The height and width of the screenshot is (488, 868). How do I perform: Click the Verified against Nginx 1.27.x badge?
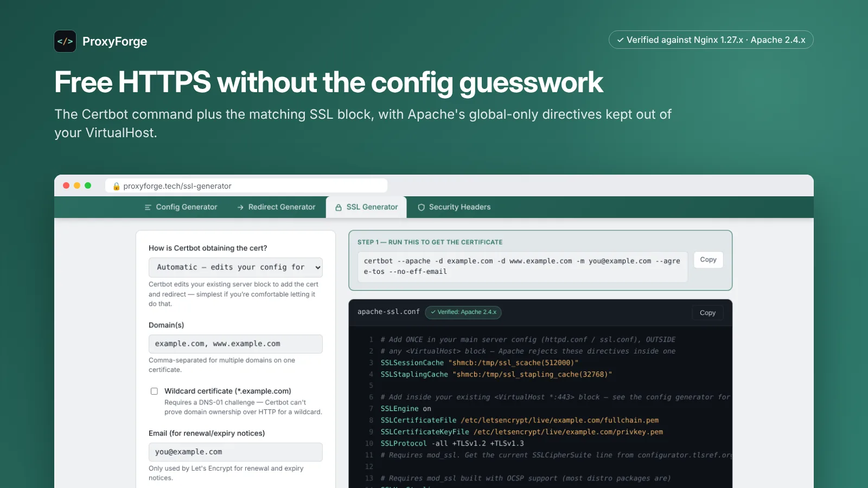coord(711,40)
